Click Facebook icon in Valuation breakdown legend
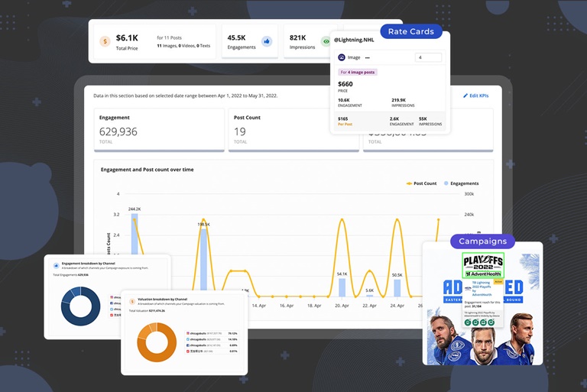This screenshot has height=392, width=587. click(188, 345)
